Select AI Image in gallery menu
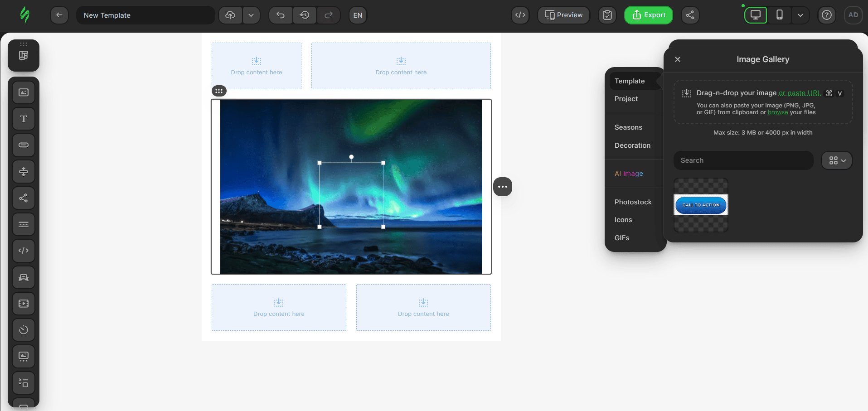This screenshot has height=411, width=868. point(629,174)
